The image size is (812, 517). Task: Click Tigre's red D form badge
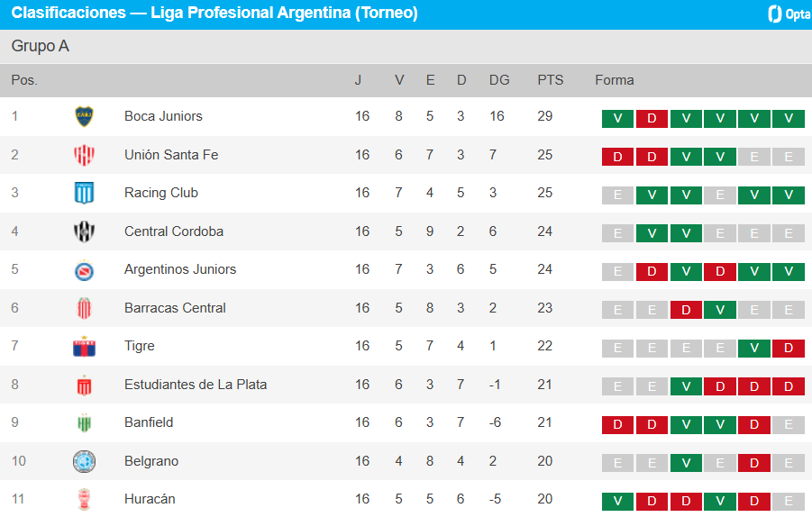789,349
